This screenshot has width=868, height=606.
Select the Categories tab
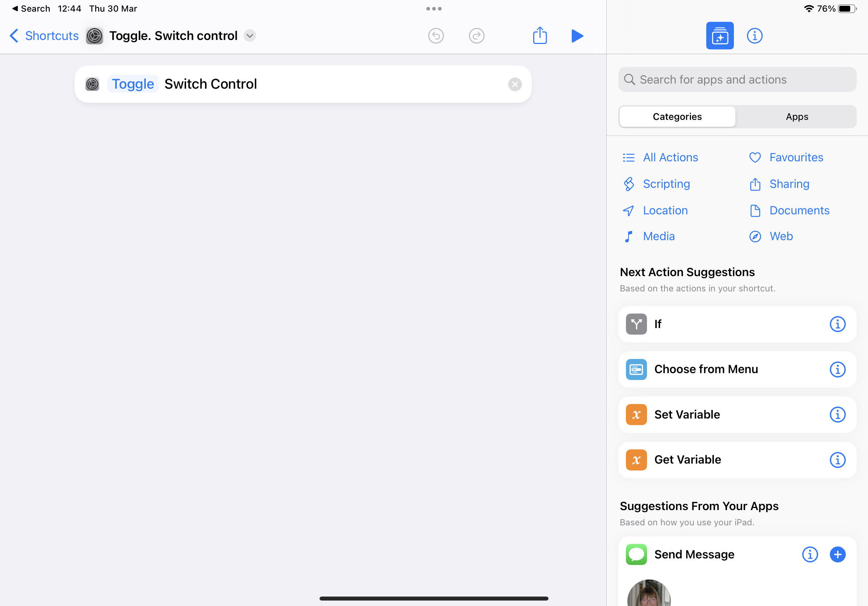tap(677, 117)
